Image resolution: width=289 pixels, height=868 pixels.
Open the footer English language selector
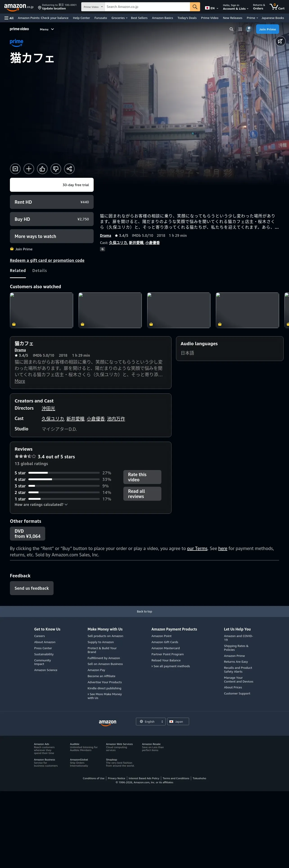(151, 722)
